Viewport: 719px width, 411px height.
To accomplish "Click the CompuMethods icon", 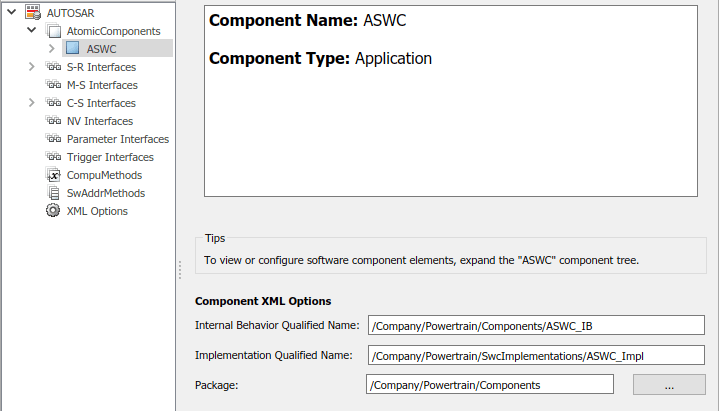I will [x=54, y=175].
